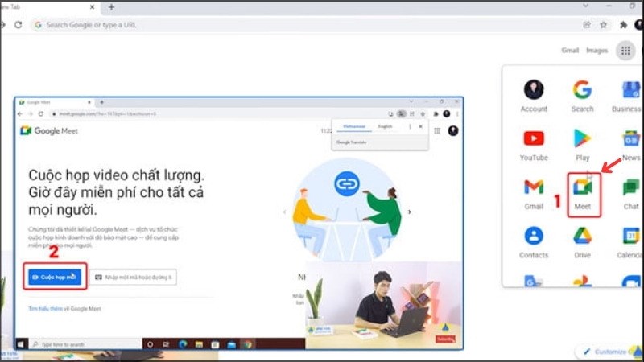
Task: Click the Windows Start button in taskbar
Action: pyautogui.click(x=21, y=344)
